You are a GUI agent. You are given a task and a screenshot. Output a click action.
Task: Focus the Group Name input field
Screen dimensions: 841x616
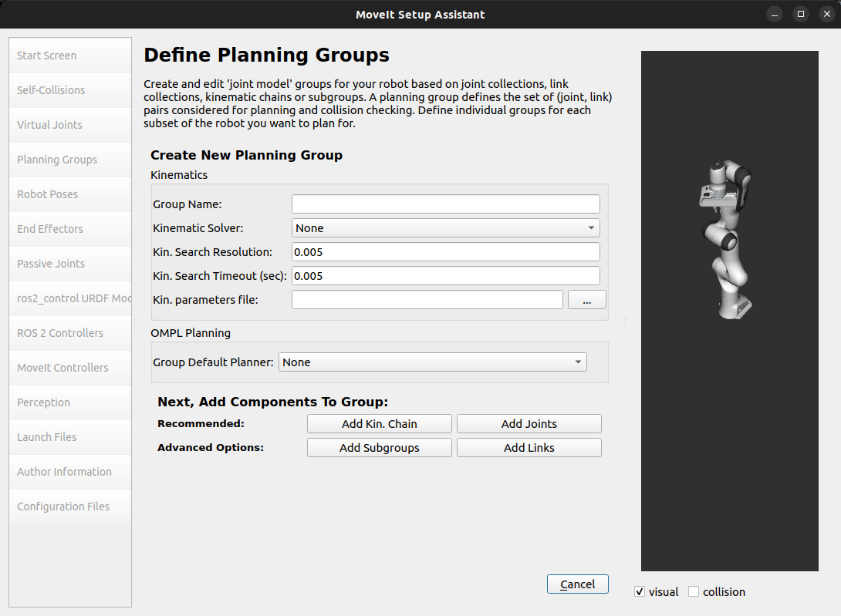[x=445, y=204]
